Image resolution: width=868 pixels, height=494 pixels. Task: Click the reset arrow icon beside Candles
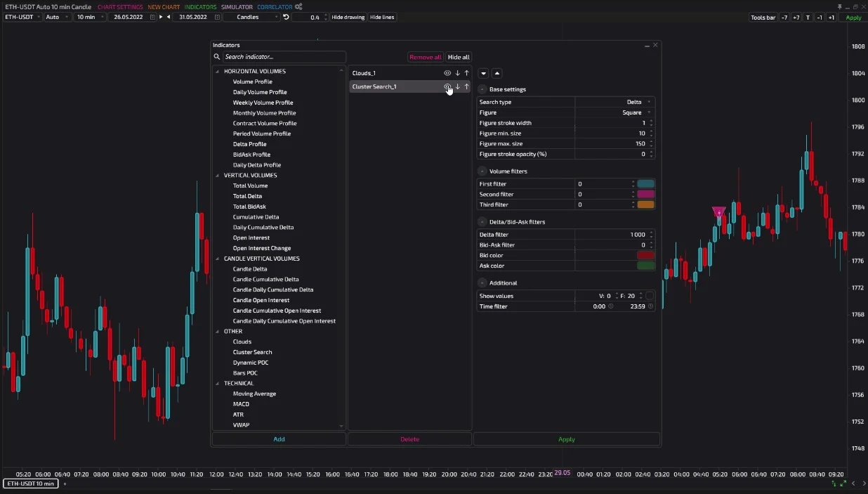286,17
